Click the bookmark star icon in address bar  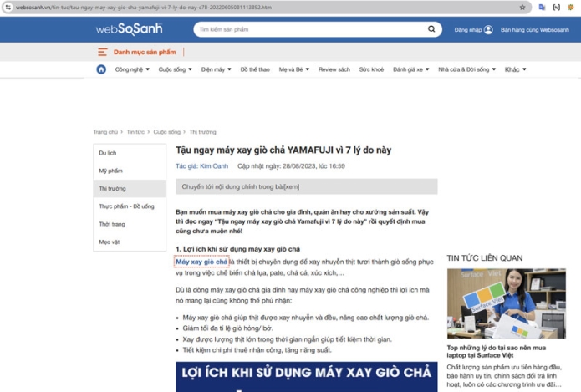522,7
